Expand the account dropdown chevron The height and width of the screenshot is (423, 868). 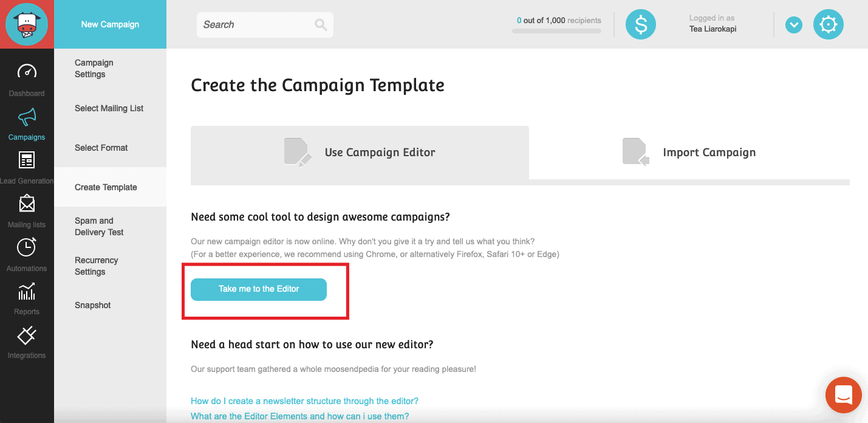point(794,25)
